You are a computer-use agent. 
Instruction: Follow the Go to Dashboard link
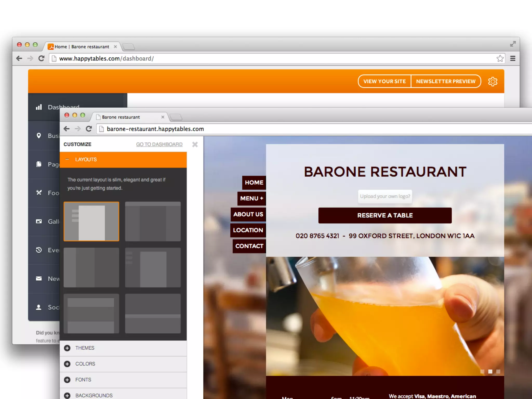click(x=159, y=144)
